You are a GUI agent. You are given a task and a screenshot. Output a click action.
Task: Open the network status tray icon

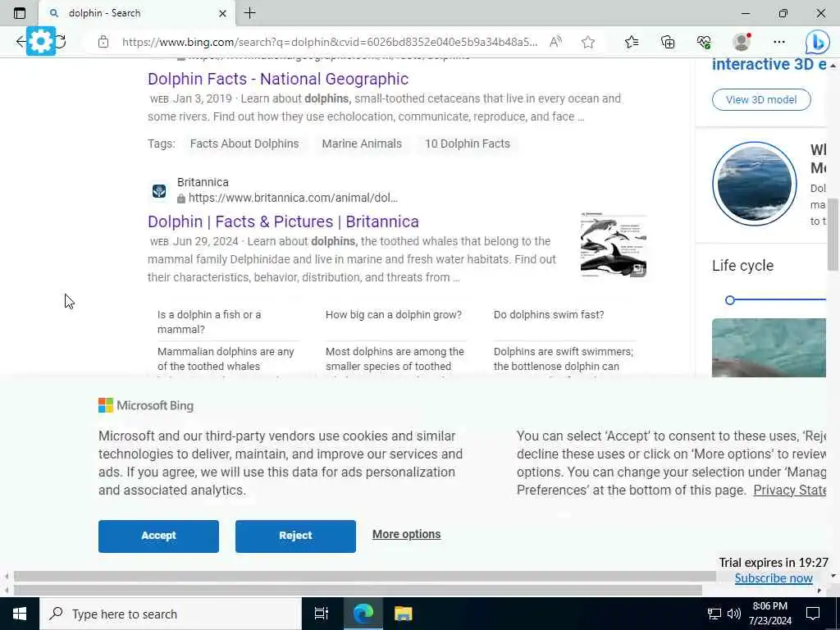pyautogui.click(x=714, y=614)
